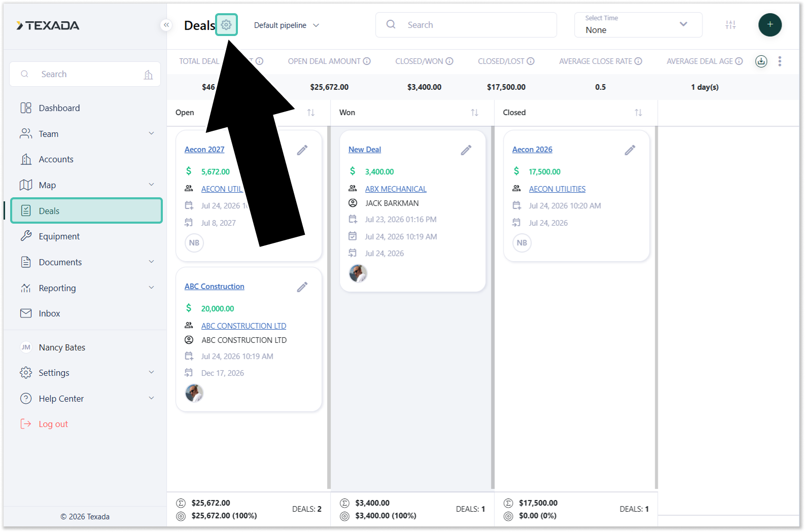Open the filter sliders icon
805x532 pixels.
tap(730, 25)
